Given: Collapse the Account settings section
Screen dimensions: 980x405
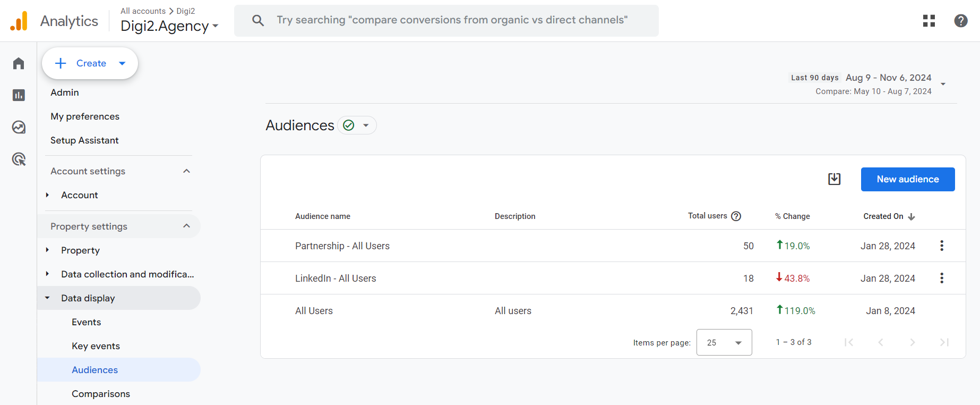Looking at the screenshot, I should coord(186,171).
